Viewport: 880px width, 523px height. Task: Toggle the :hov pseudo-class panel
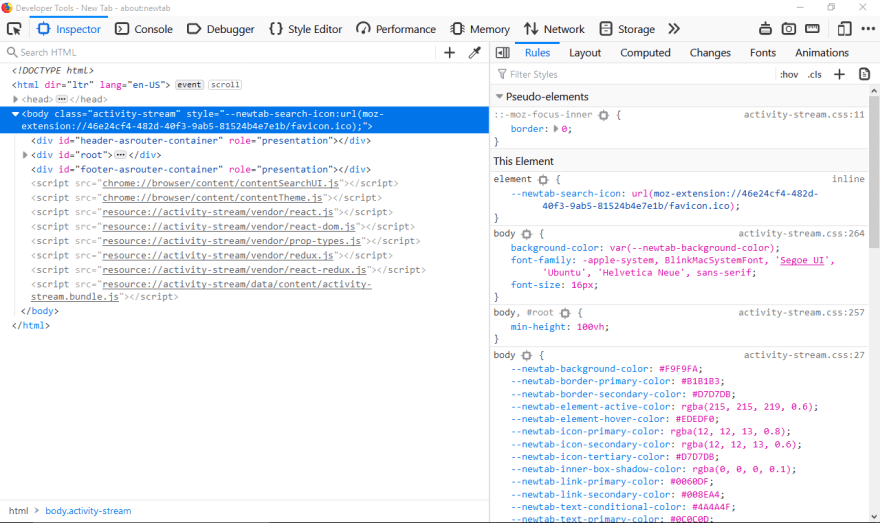[789, 74]
